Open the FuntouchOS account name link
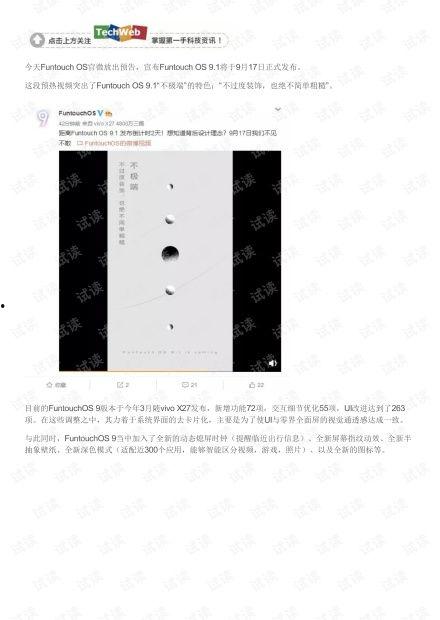 pos(77,113)
